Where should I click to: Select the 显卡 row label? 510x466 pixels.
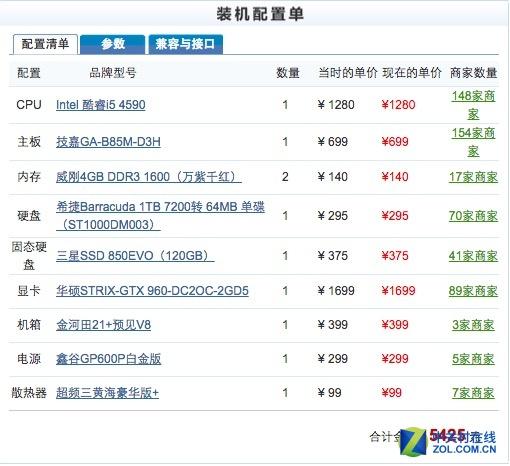click(x=29, y=291)
